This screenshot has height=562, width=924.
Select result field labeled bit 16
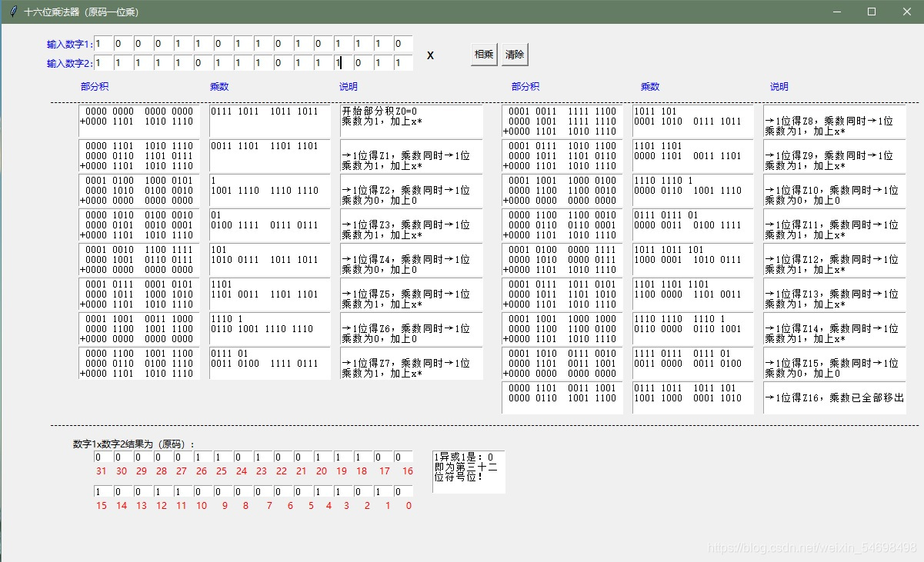coord(403,457)
